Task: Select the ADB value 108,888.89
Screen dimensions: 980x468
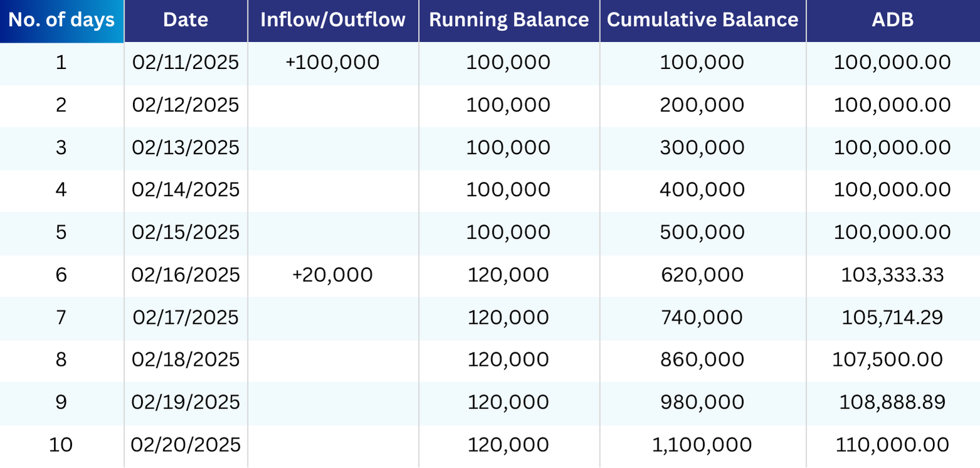Action: (x=892, y=402)
